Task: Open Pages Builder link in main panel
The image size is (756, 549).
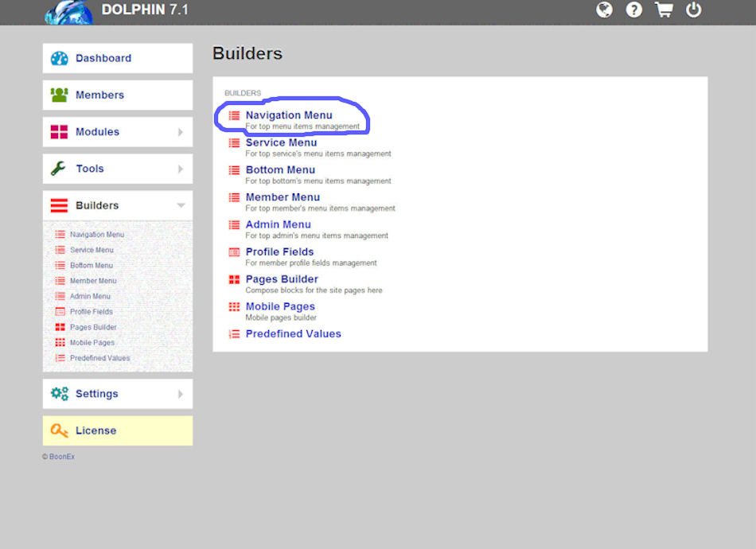Action: (282, 279)
